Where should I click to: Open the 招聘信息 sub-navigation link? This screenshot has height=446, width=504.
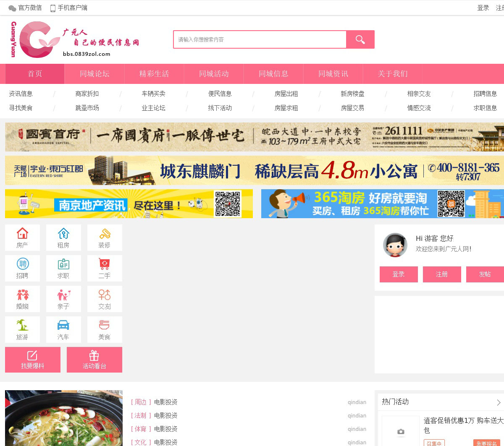(485, 94)
